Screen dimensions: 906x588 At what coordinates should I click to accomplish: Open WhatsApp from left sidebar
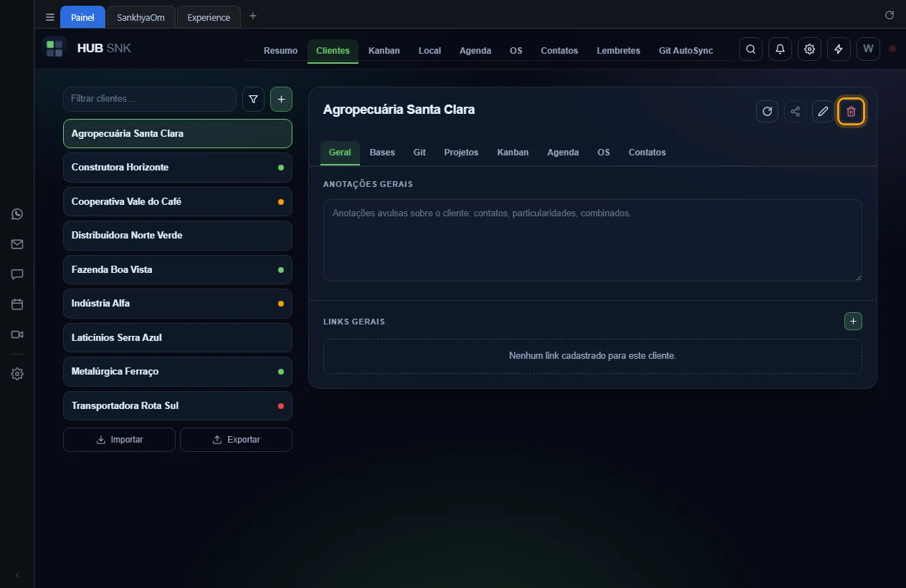tap(17, 214)
